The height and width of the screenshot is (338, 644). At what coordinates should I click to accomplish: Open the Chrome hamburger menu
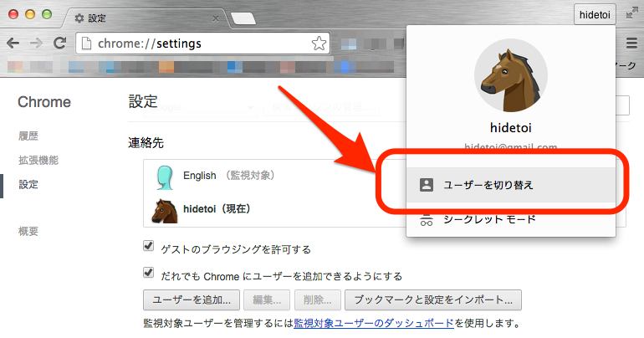pos(631,44)
